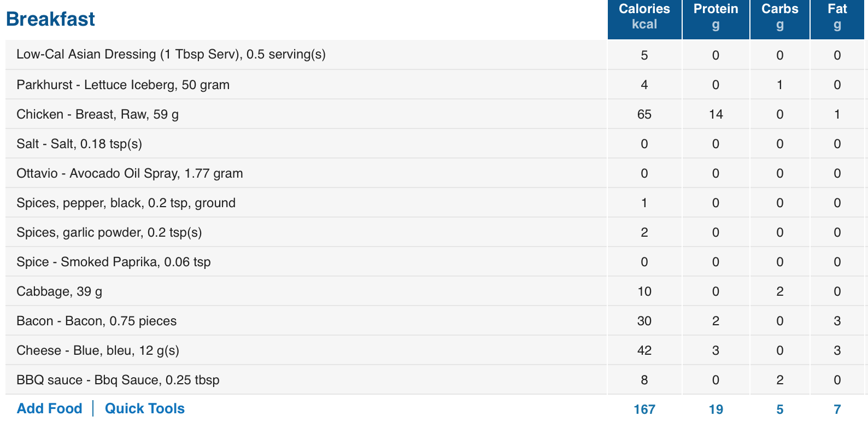The width and height of the screenshot is (868, 422).
Task: Click BBQ sauce 0.25 tbsp entry
Action: coord(118,380)
